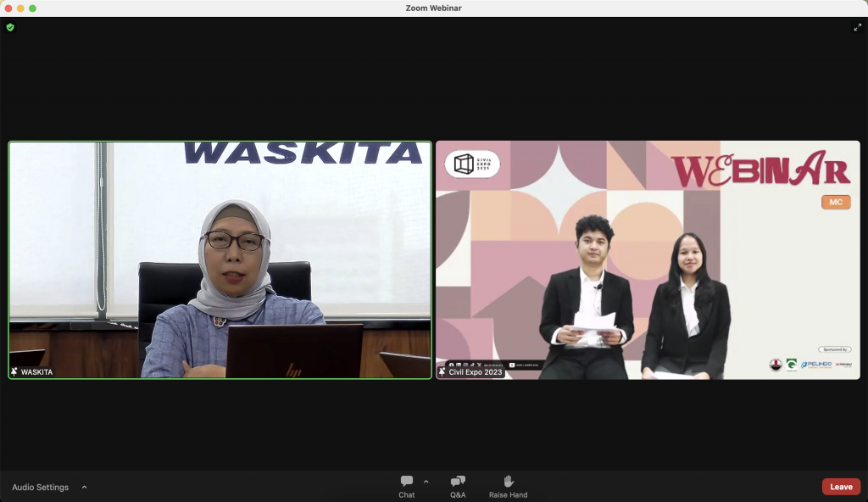Click the pin icon beside Civil Expo 2023

click(442, 371)
